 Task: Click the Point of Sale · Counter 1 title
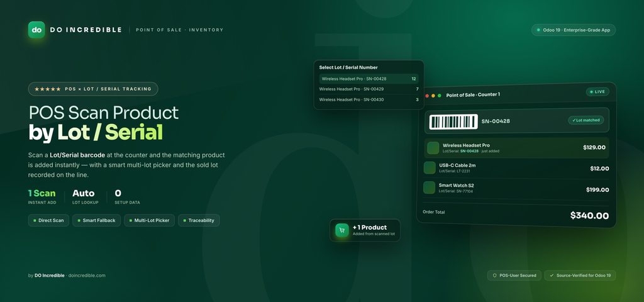point(473,95)
